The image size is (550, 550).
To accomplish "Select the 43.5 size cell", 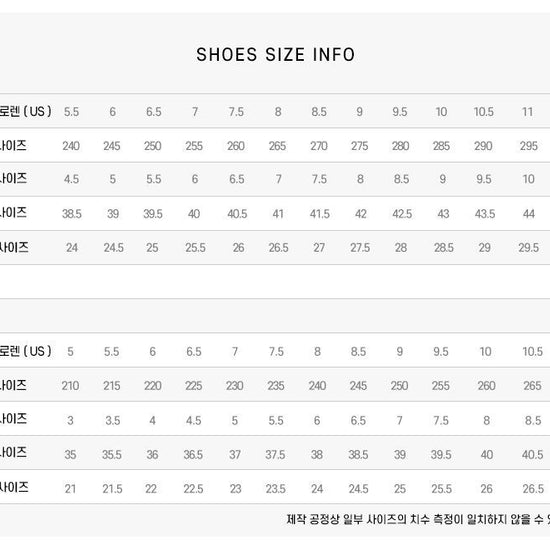I will [485, 214].
